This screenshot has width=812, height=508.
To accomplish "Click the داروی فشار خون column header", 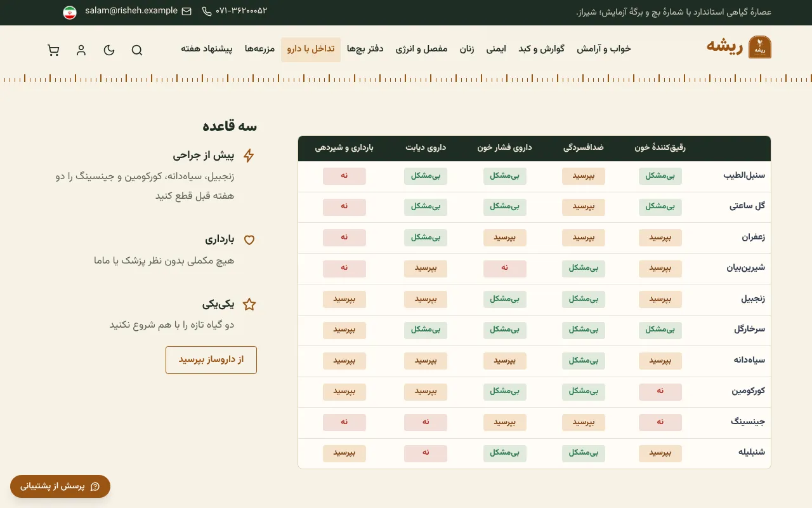I will pyautogui.click(x=505, y=148).
